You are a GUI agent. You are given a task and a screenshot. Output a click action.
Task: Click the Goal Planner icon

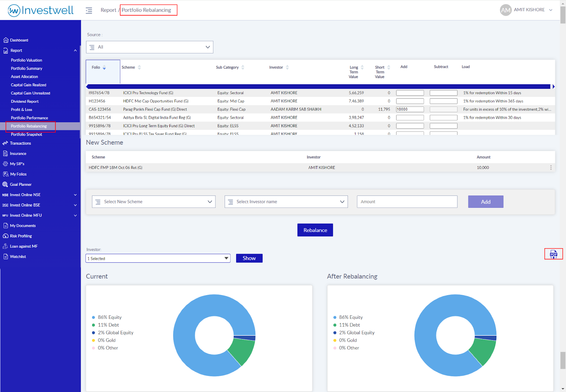pos(5,184)
